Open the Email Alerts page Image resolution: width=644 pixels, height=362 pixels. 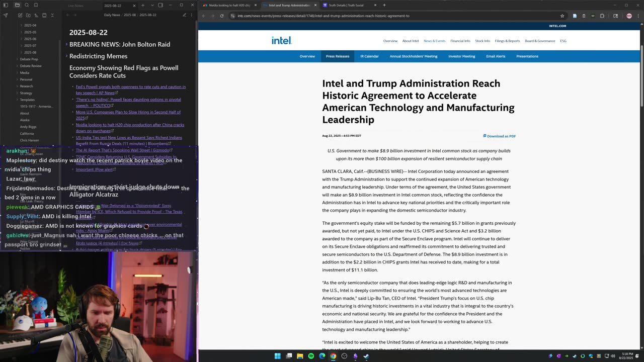[496, 56]
